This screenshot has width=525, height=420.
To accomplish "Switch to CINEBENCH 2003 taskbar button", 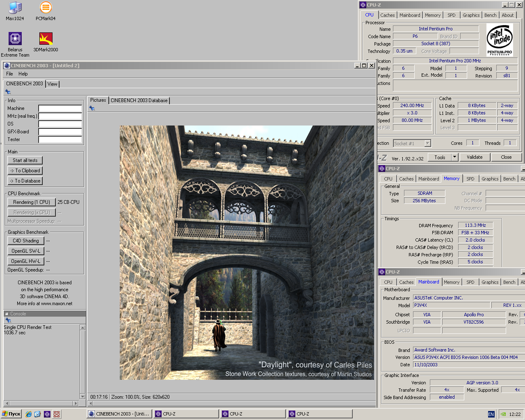I will [119, 414].
